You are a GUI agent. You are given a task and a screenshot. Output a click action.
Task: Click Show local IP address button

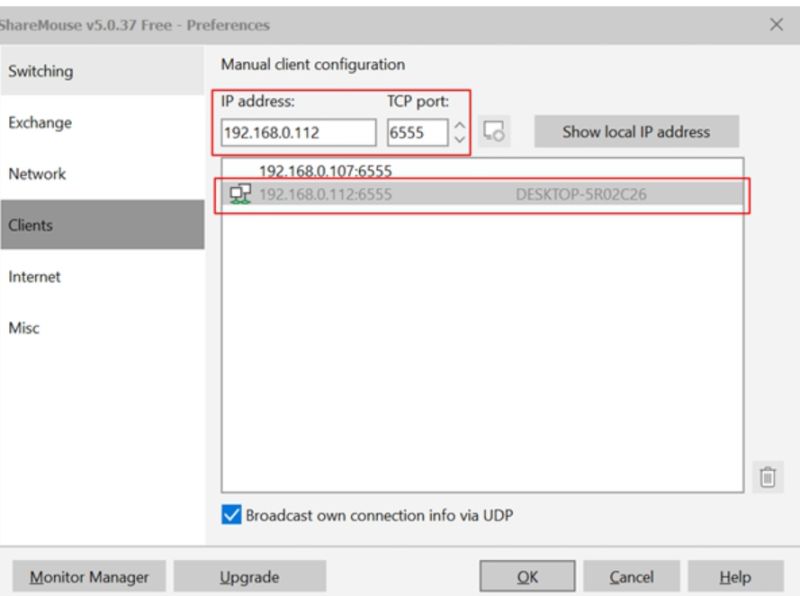pos(636,132)
